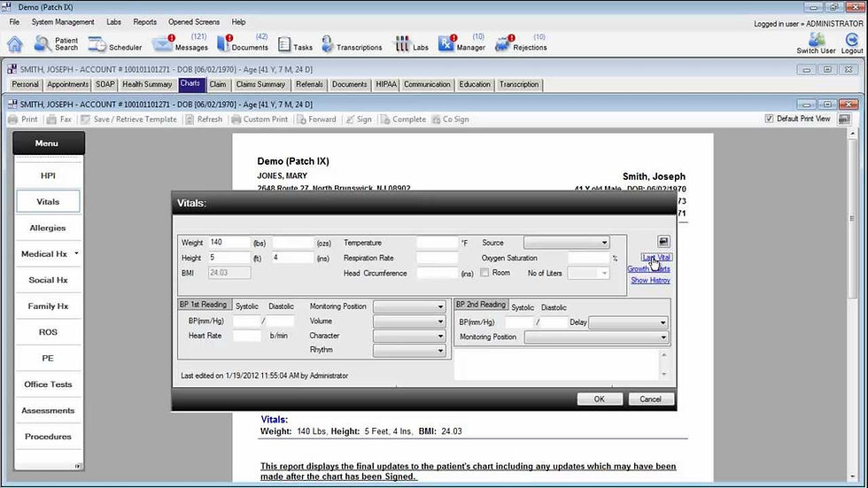Click Switch User icon

[x=816, y=43]
